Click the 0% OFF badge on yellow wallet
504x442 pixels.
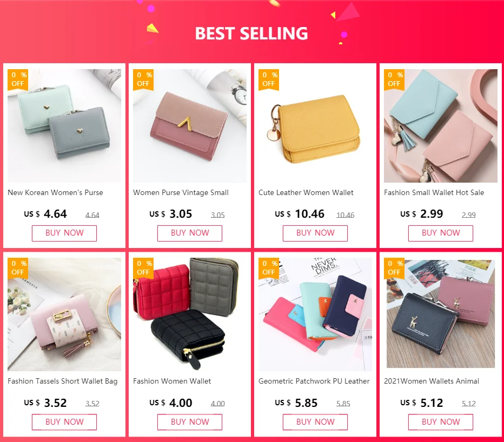pos(269,79)
